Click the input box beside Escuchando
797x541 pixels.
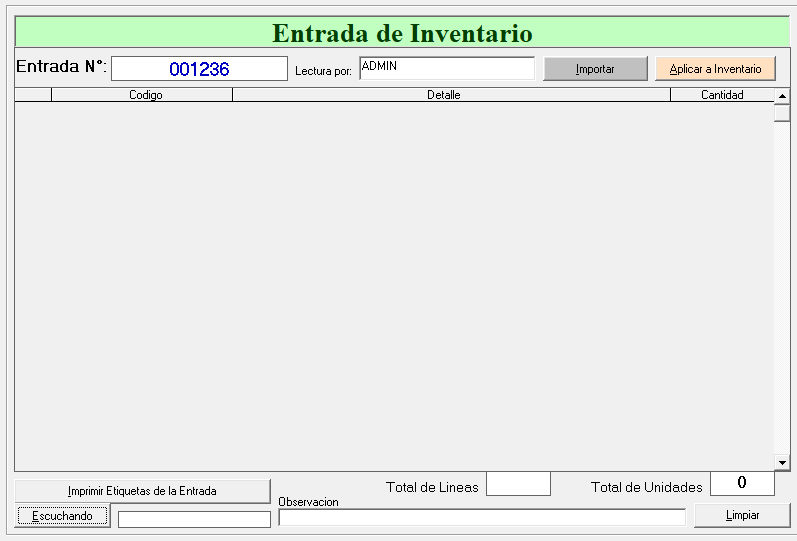(x=194, y=519)
